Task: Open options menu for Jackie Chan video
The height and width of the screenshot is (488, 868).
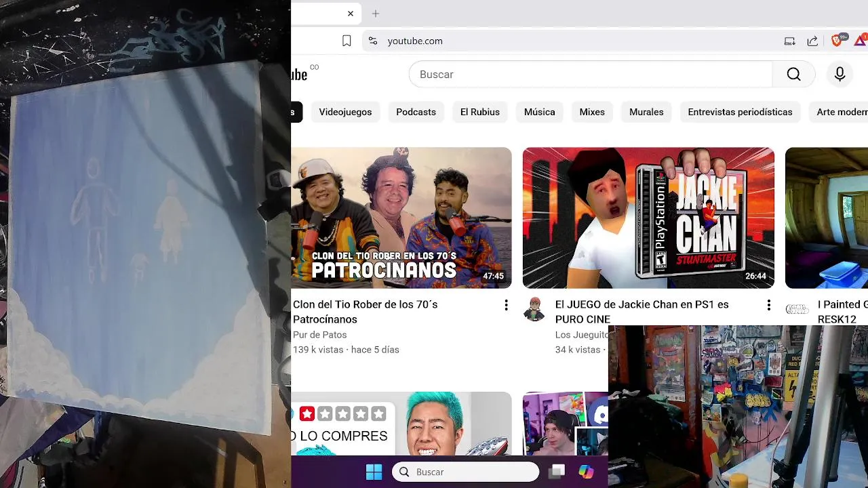Action: coord(768,306)
